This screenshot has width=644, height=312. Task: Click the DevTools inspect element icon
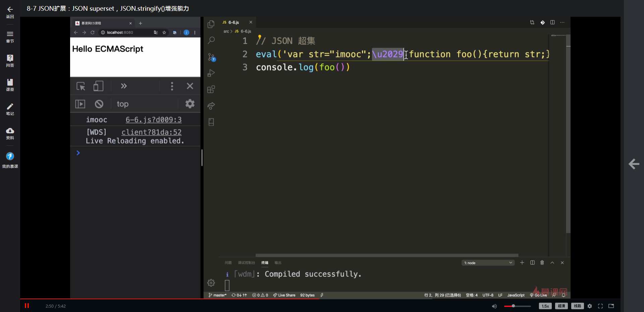click(81, 86)
